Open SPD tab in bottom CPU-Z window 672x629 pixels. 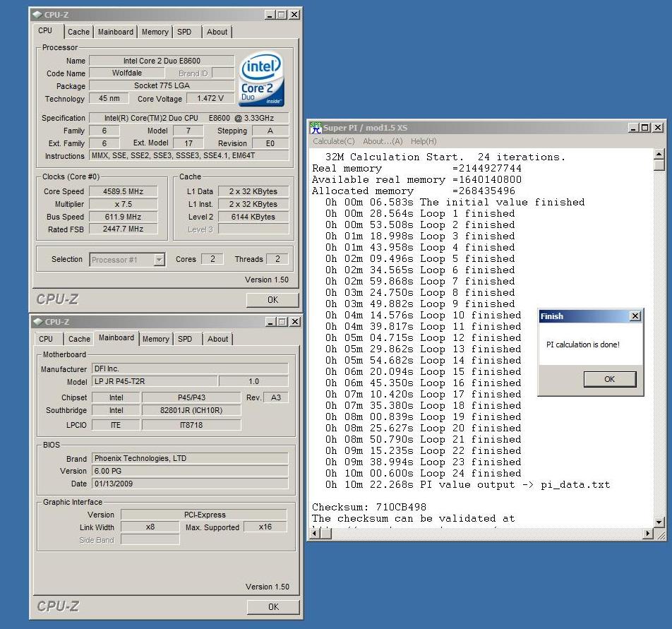[185, 339]
